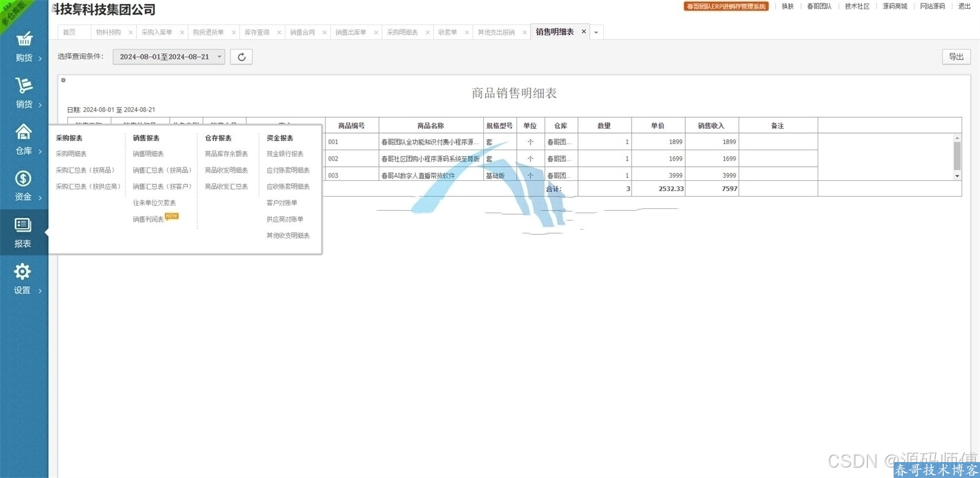This screenshot has width=980, height=478.
Task: Open the 技术社区 link
Action: [x=857, y=6]
